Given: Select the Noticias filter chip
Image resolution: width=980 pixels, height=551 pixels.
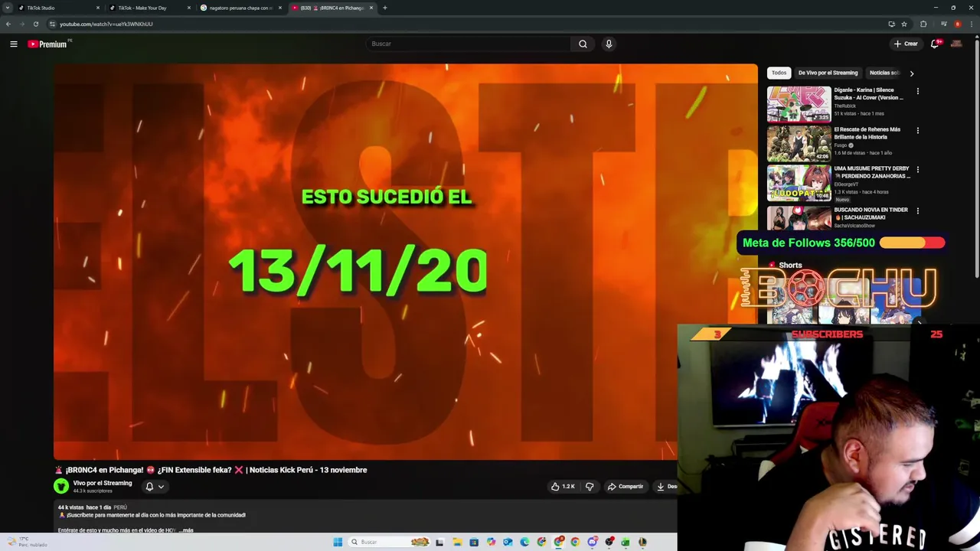Looking at the screenshot, I should [x=884, y=73].
